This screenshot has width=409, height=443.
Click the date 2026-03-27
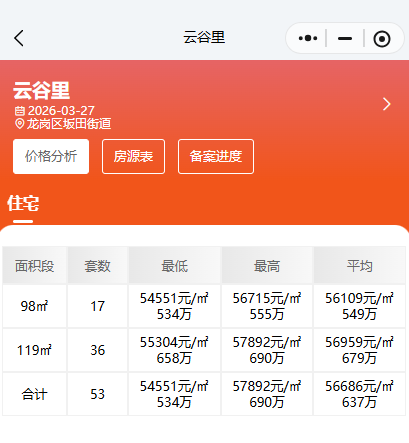61,111
